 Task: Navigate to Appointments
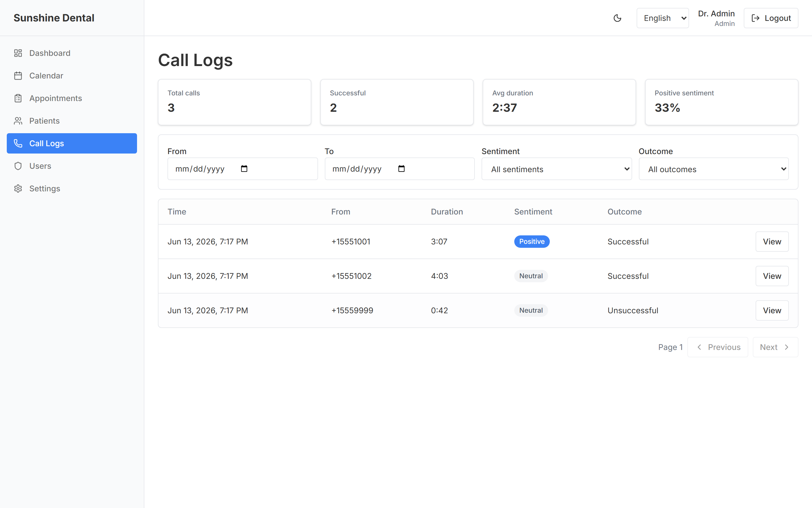click(x=72, y=98)
